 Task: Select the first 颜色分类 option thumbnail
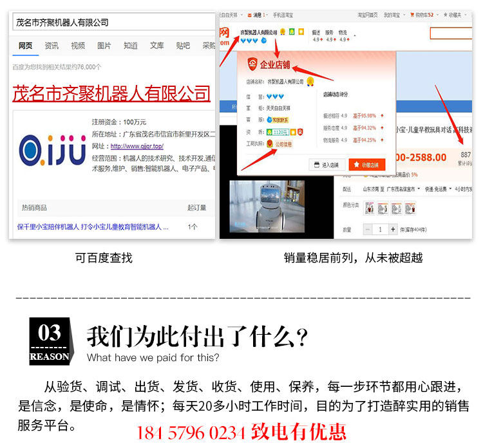(x=370, y=209)
